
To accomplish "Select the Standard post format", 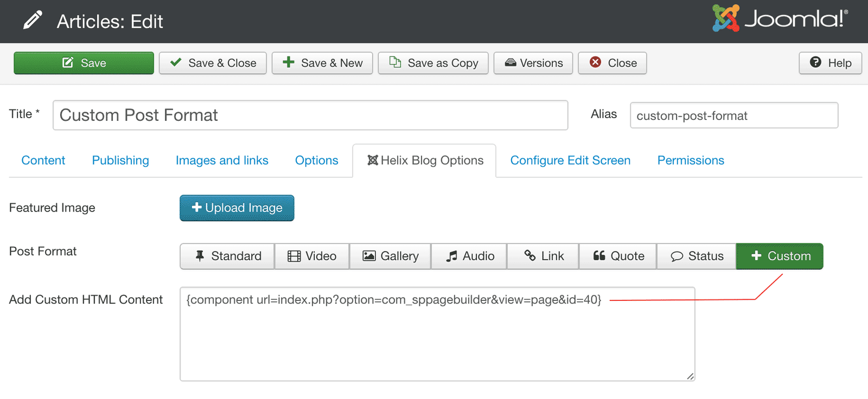I will coord(227,256).
